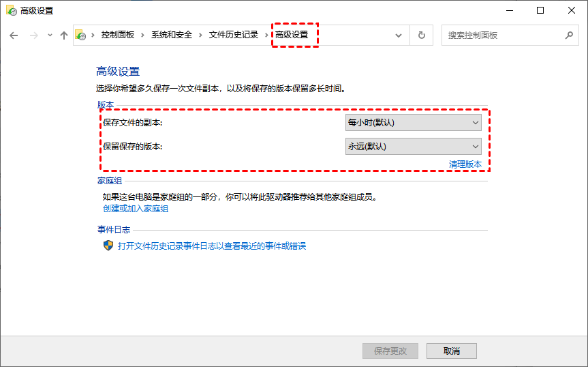The width and height of the screenshot is (588, 367).
Task: Expand address bar history dropdown
Action: point(399,35)
